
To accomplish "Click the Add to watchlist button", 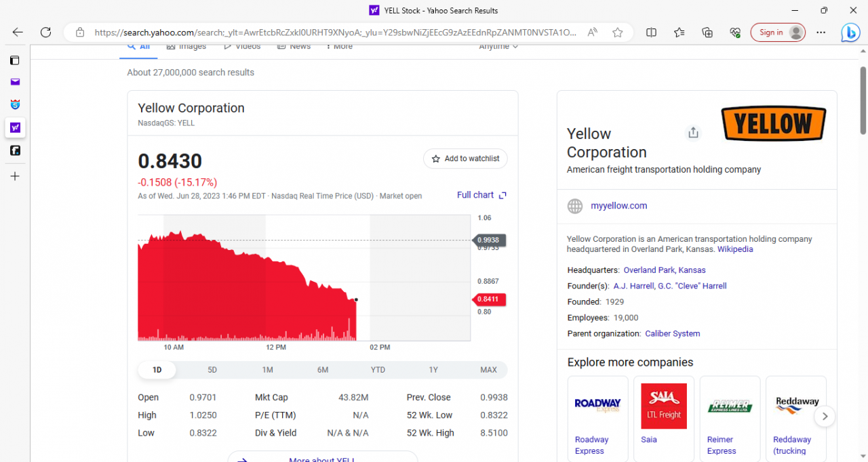I will 465,159.
